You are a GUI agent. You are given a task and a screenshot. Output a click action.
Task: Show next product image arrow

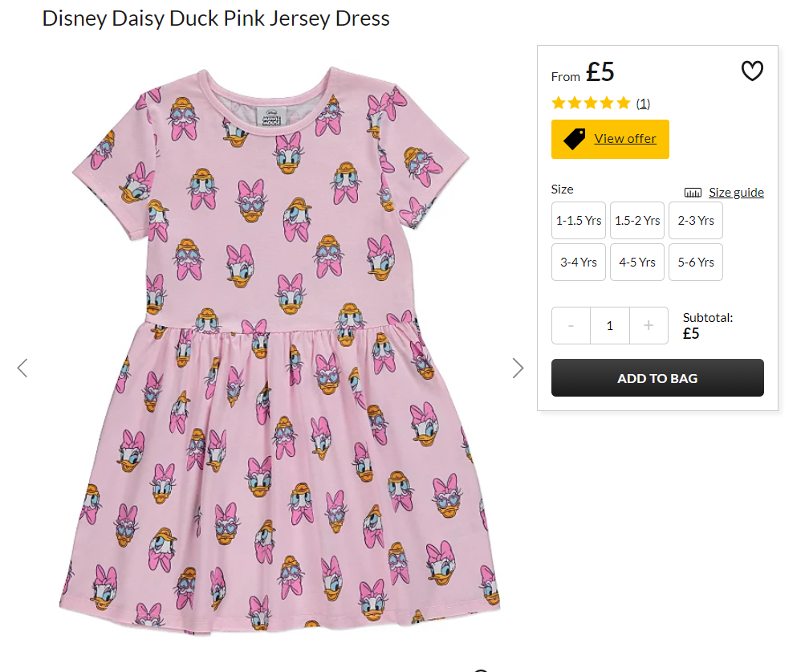[x=518, y=368]
